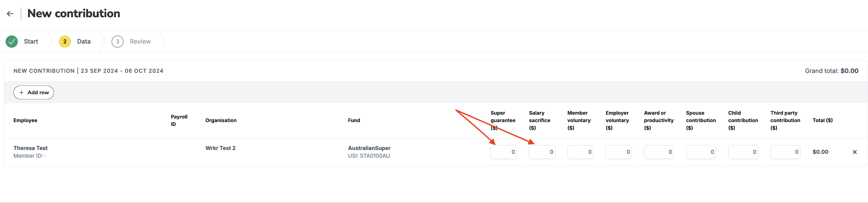Viewport: 868px width, 203px height.
Task: Select the yellow step 2 circle
Action: (64, 41)
